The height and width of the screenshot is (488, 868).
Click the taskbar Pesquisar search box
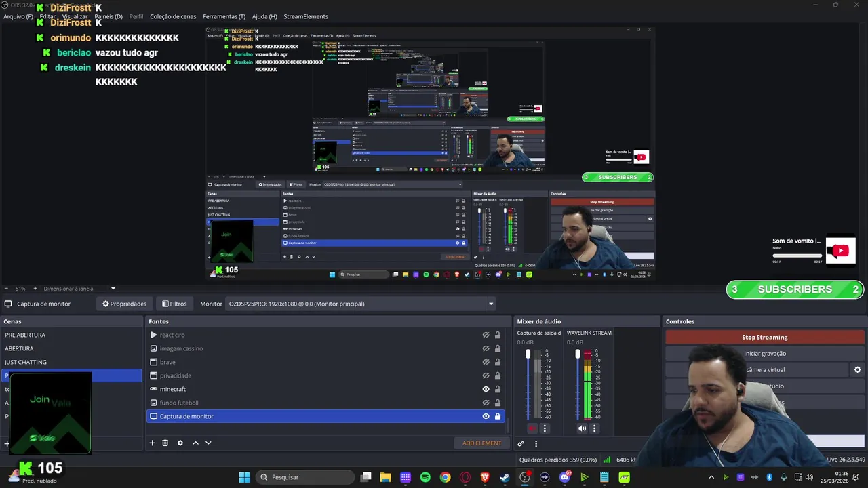[x=305, y=477]
